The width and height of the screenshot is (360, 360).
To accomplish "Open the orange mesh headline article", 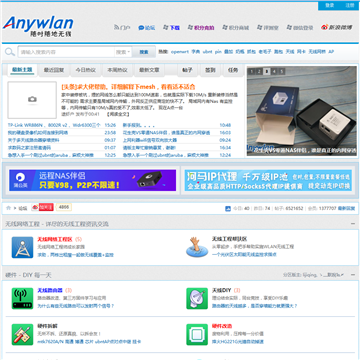I will point(128,87).
